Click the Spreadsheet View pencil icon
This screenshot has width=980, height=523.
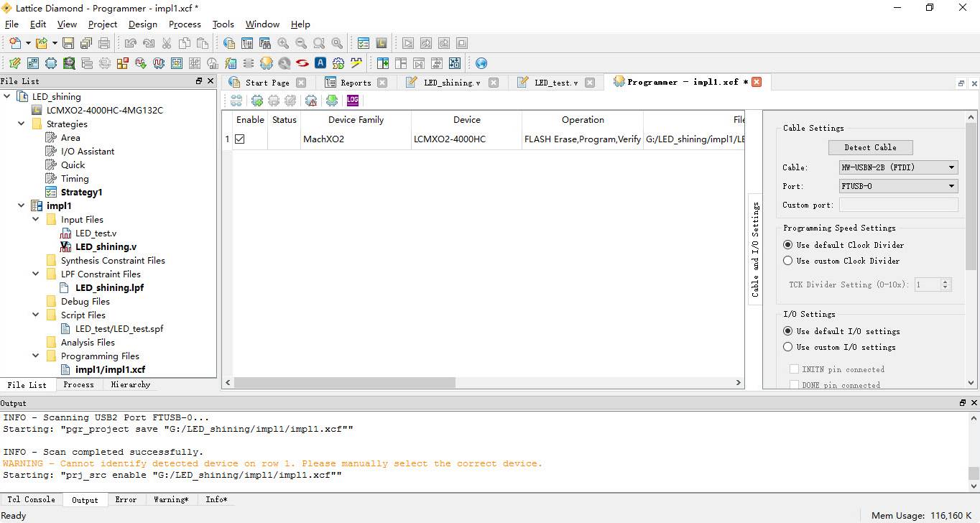click(x=14, y=63)
